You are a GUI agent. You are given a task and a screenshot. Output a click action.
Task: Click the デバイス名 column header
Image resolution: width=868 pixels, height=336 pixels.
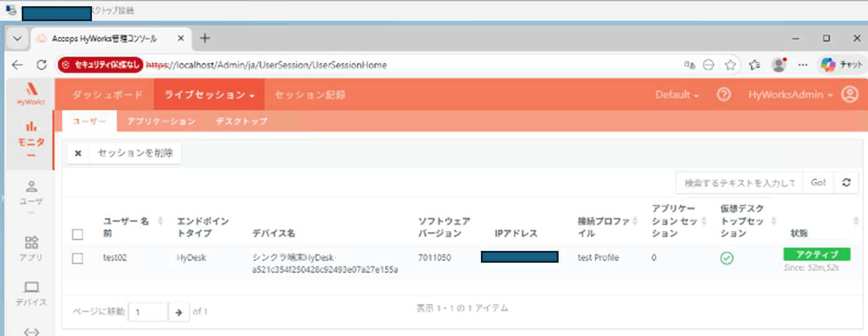pyautogui.click(x=273, y=234)
